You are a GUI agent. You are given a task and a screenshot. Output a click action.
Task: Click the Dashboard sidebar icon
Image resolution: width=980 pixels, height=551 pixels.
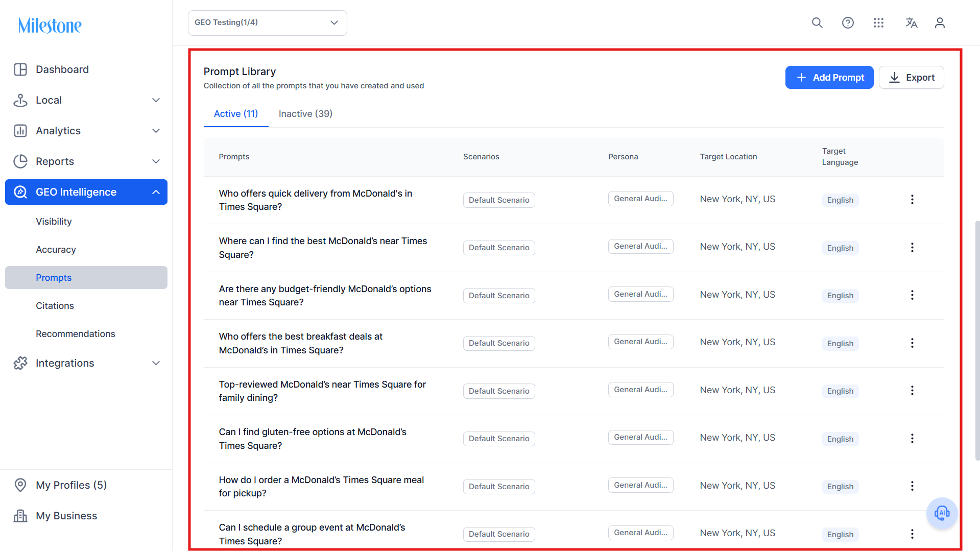[x=20, y=69]
